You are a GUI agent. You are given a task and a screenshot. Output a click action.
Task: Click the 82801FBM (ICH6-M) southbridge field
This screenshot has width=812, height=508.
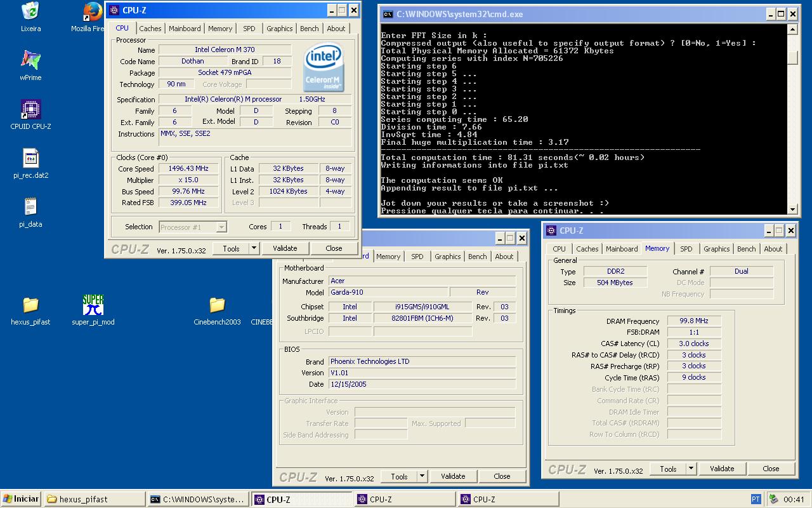[x=423, y=318]
